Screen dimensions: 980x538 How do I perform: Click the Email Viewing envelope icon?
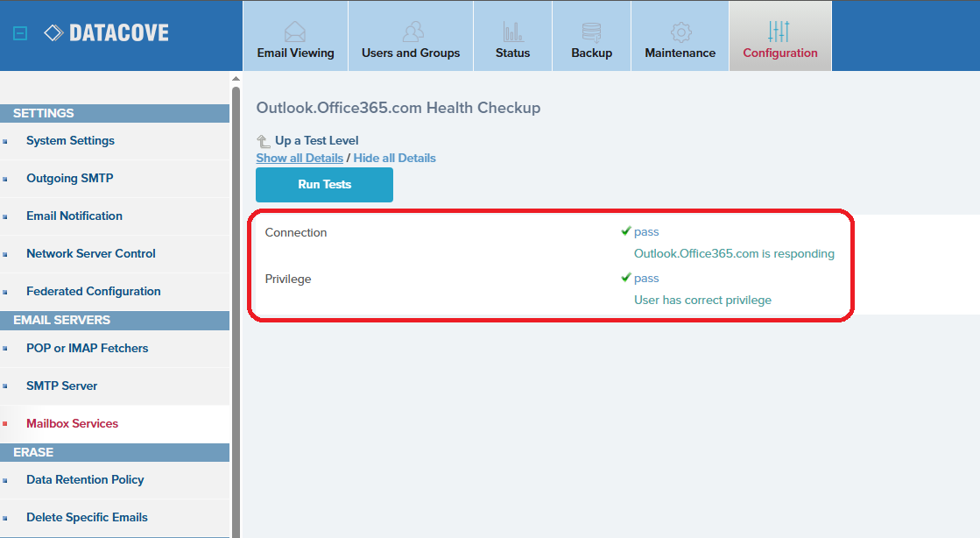pyautogui.click(x=295, y=32)
